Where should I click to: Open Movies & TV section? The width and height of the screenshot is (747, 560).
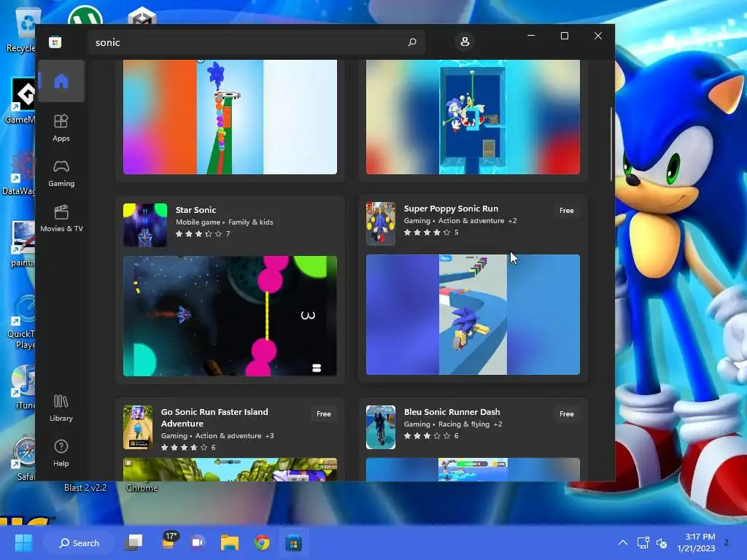point(61,219)
